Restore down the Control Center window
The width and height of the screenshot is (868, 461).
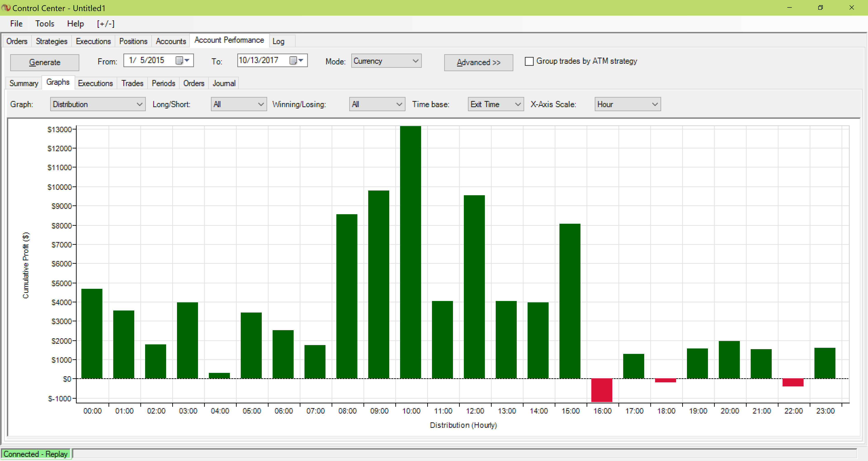[821, 7]
